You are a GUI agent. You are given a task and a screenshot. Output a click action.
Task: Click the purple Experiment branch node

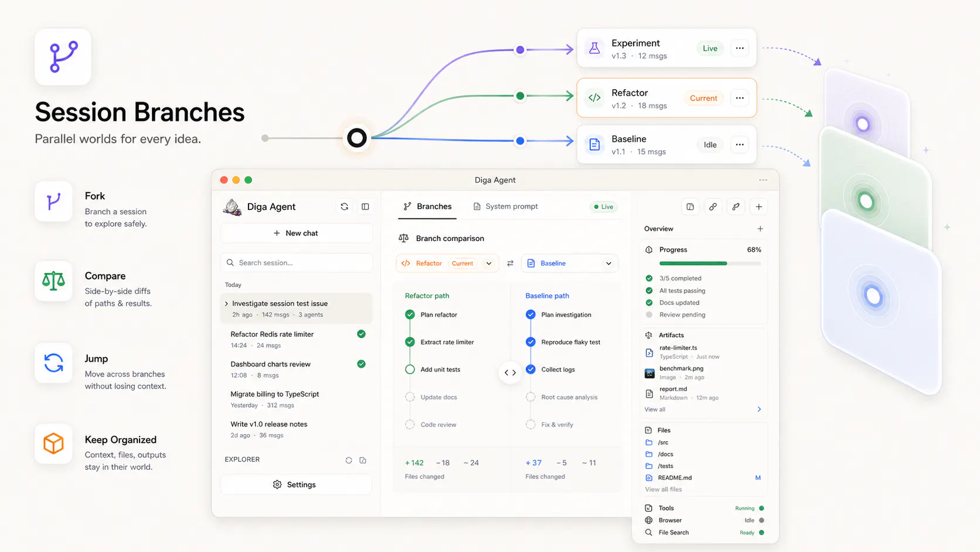click(520, 50)
